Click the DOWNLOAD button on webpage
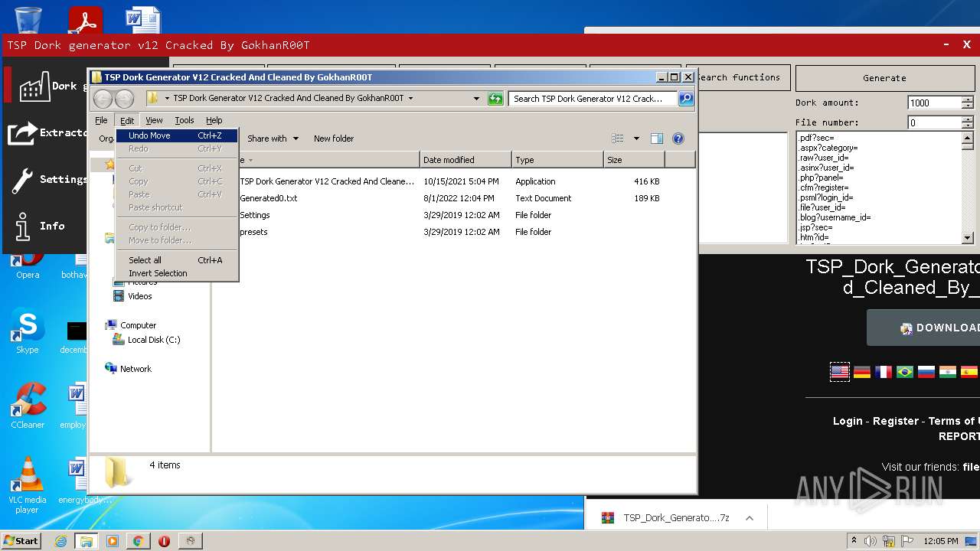 click(923, 328)
